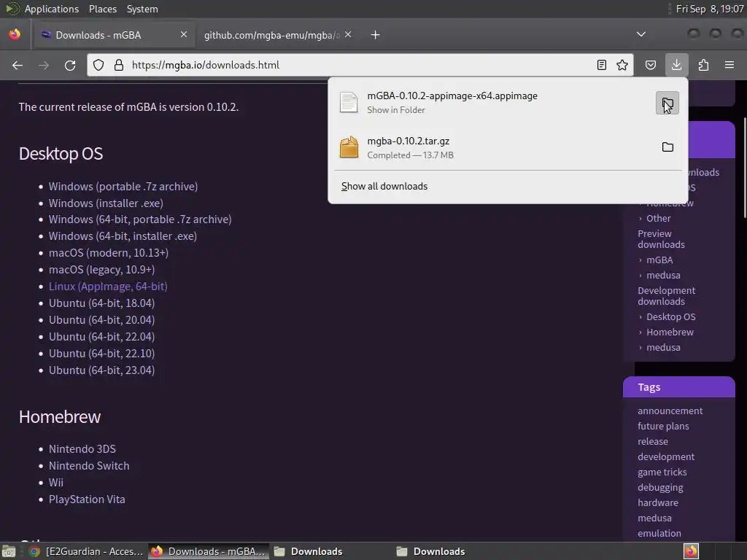747x560 pixels.
Task: Download Ubuntu 64-bit 20.04 package
Action: click(102, 320)
